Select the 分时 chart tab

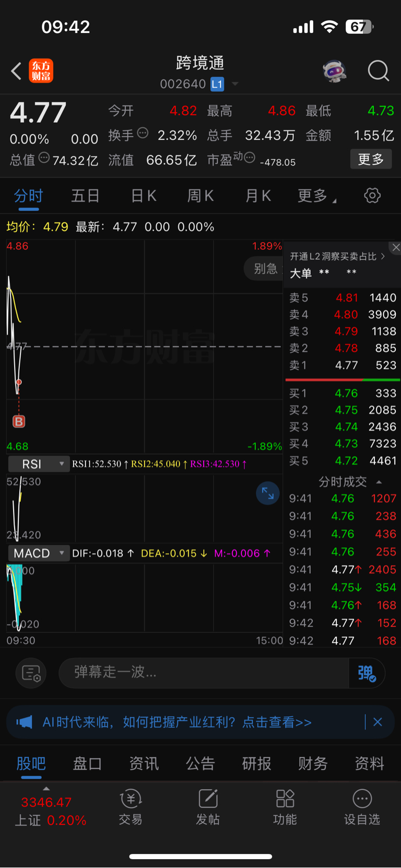(28, 196)
